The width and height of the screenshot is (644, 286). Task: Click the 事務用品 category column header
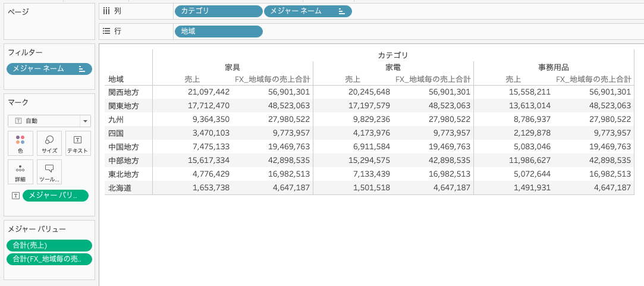click(553, 67)
